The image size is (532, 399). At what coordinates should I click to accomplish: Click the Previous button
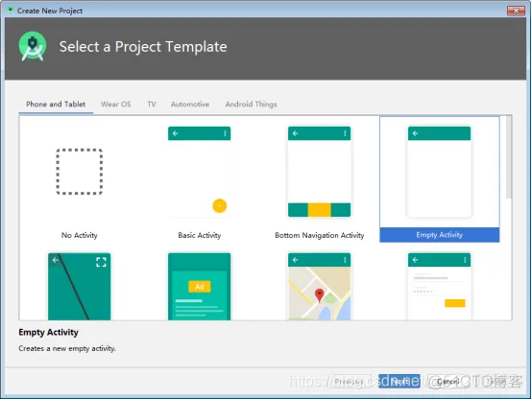click(350, 382)
